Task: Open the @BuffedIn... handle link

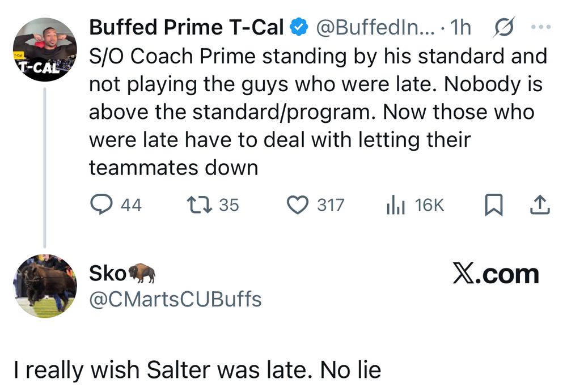Action: coord(373,27)
